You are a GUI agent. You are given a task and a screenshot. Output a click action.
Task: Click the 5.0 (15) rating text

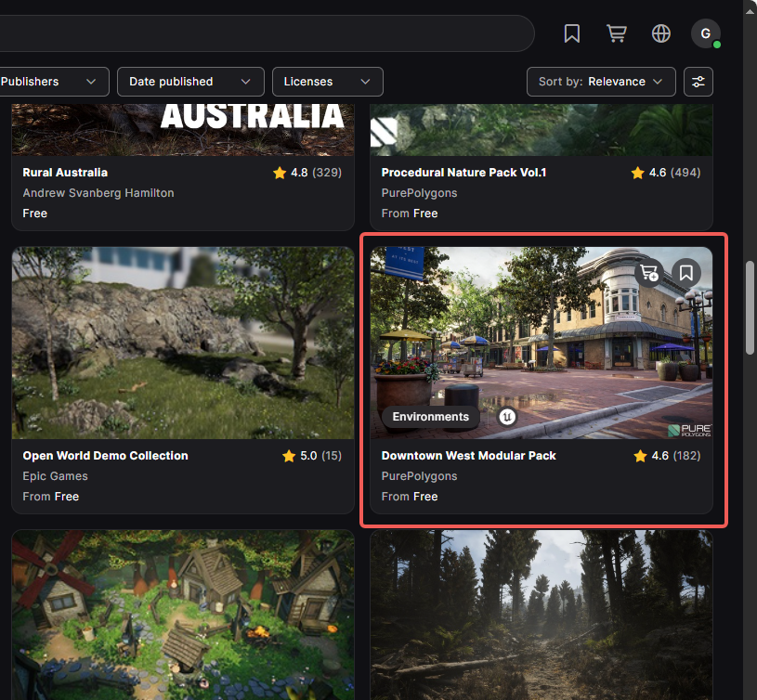(320, 456)
